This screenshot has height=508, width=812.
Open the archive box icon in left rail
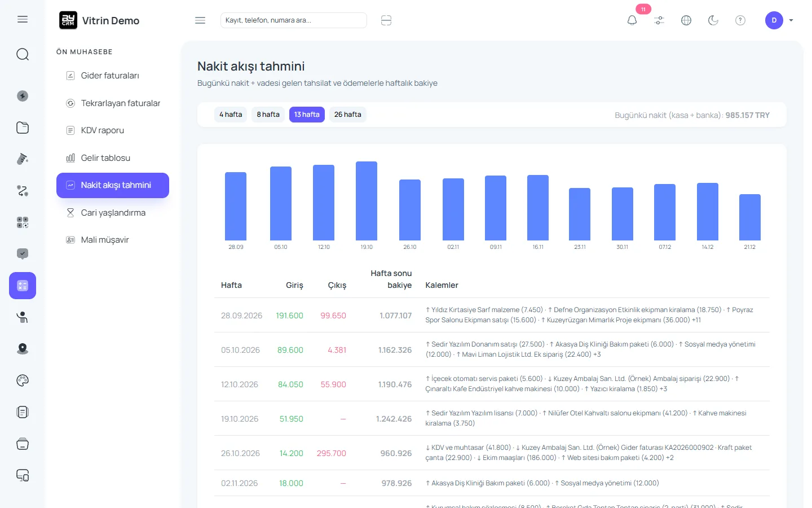23,444
